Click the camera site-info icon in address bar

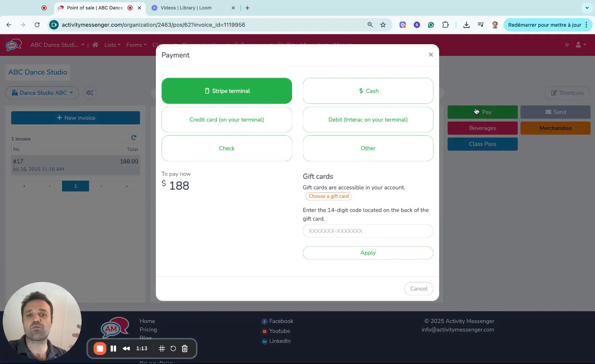point(54,25)
